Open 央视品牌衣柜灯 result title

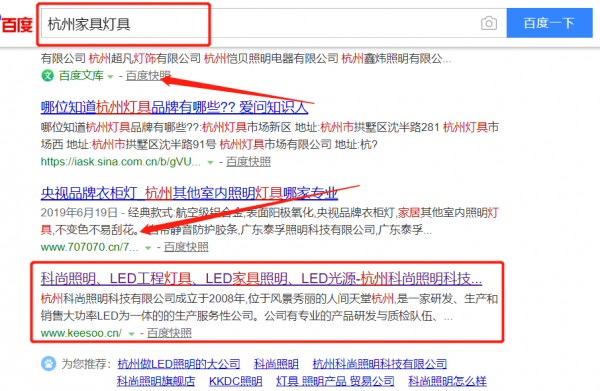pyautogui.click(x=189, y=193)
